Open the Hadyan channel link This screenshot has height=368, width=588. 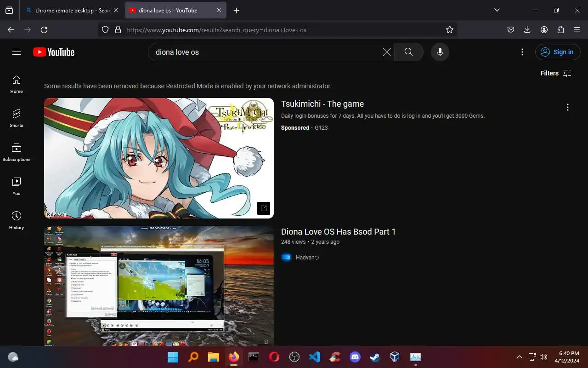point(307,258)
